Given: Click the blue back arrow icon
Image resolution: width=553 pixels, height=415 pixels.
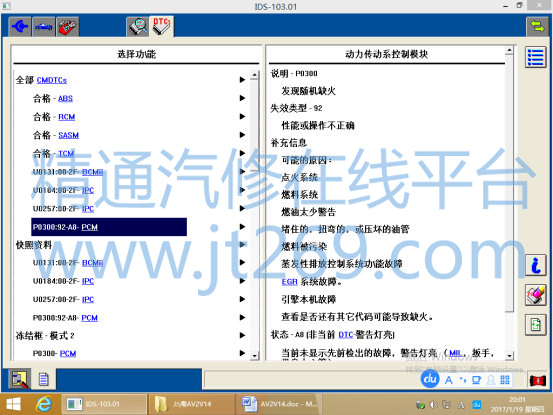Looking at the screenshot, I should click(x=20, y=26).
